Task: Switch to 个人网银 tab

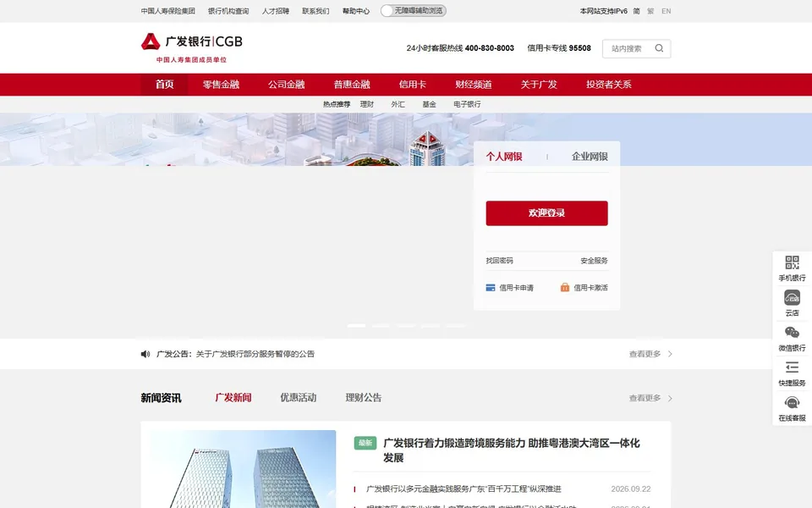Action: 504,157
